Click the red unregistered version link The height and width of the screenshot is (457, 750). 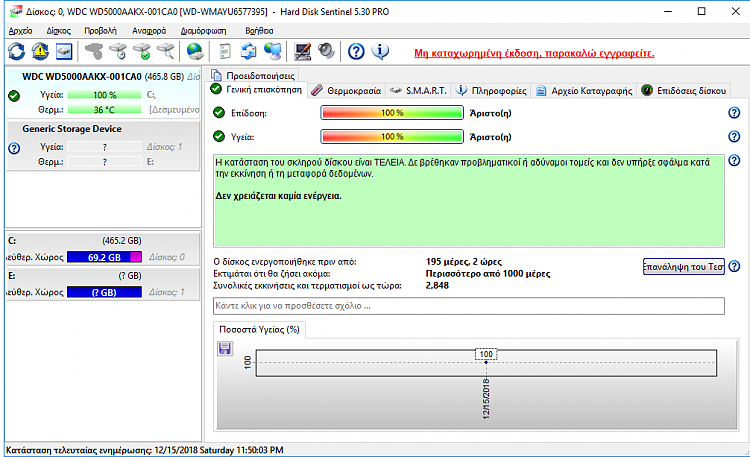(x=534, y=53)
